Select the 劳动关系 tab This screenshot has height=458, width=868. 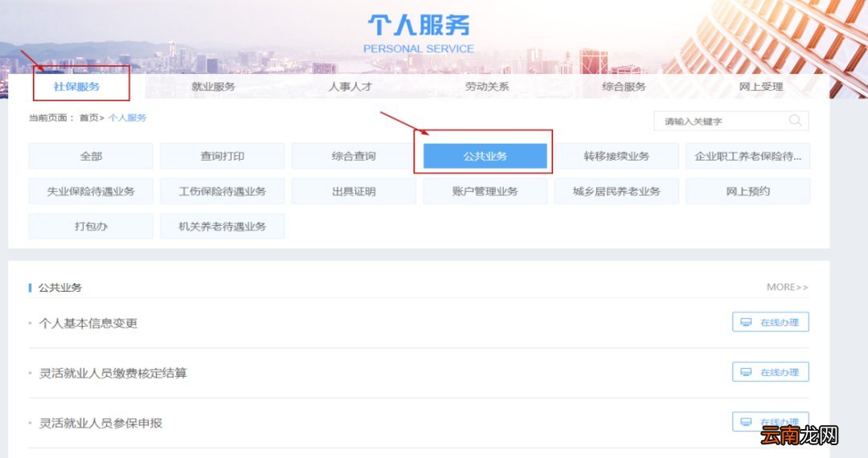[x=487, y=87]
